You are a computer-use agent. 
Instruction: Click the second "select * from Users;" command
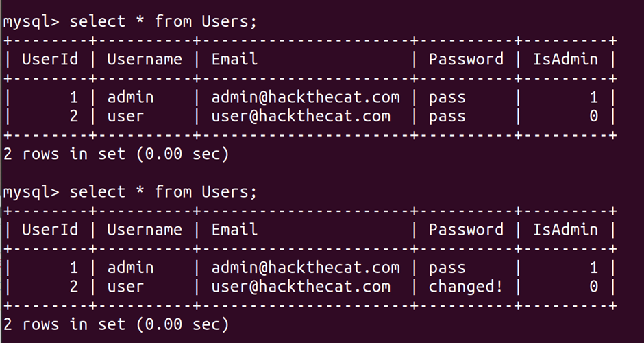[x=163, y=191]
